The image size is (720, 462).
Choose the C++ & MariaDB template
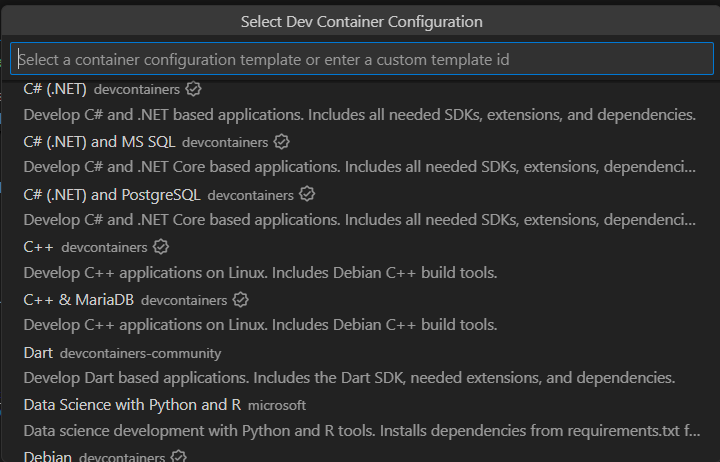78,299
